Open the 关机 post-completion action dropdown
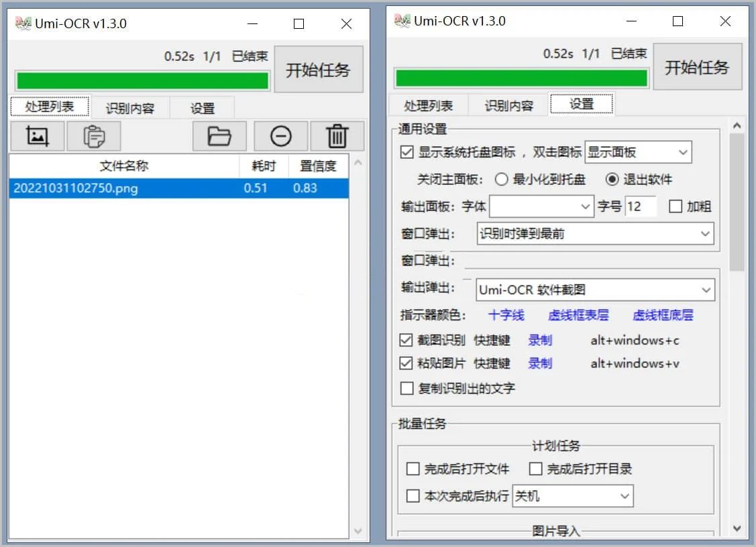The height and width of the screenshot is (547, 756). click(573, 496)
